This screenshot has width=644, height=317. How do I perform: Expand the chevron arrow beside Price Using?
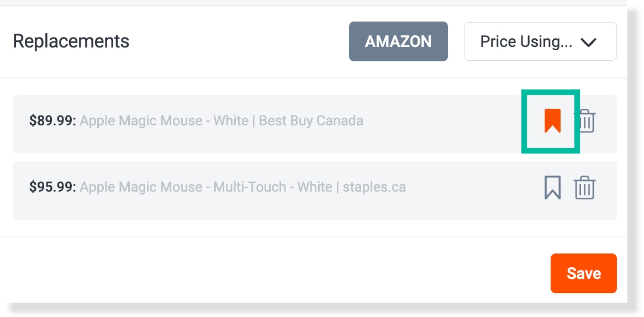[589, 42]
